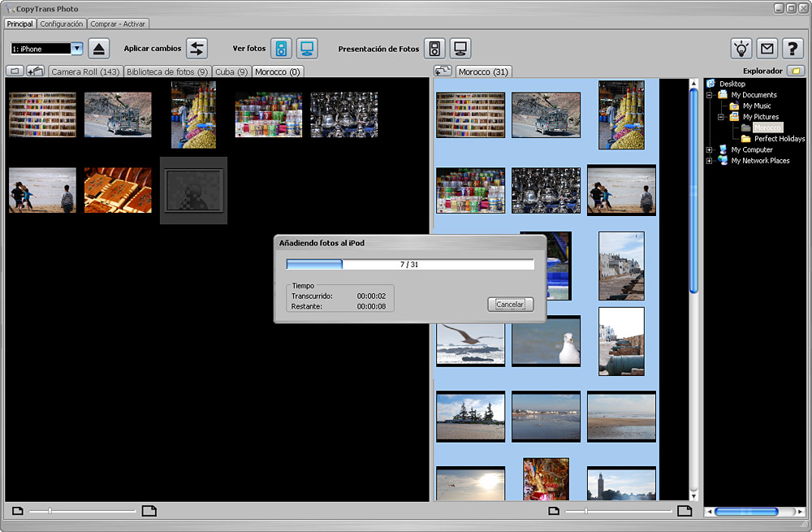
Task: Click the lightbulb tips icon
Action: 741,49
